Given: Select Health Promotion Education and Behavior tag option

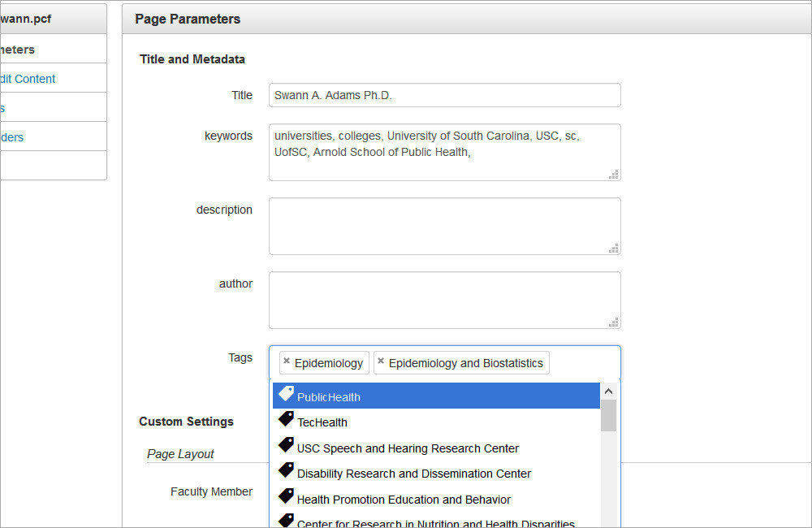Looking at the screenshot, I should coord(403,500).
